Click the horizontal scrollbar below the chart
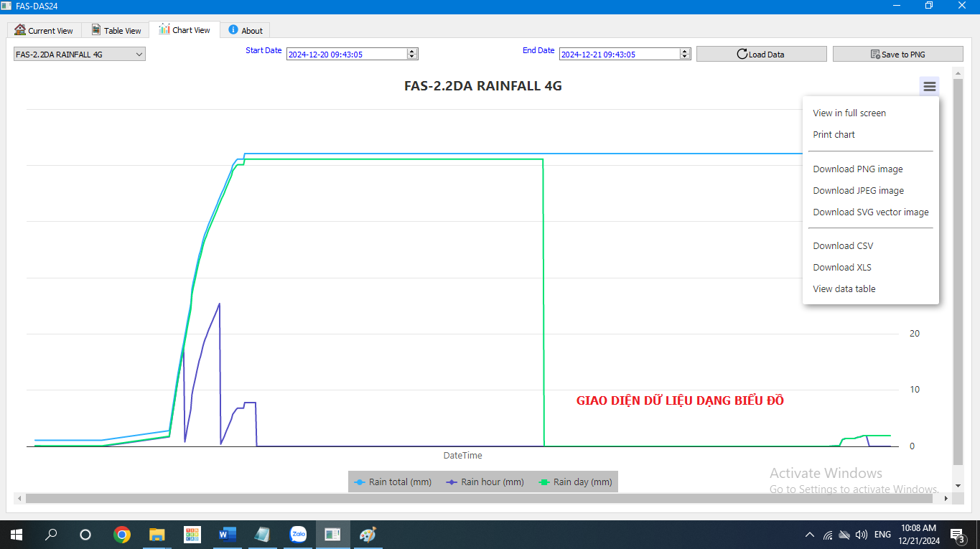Screen dimensions: 980x549 [481, 498]
